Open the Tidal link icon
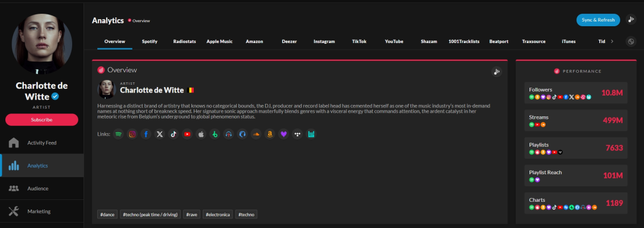 pyautogui.click(x=298, y=134)
